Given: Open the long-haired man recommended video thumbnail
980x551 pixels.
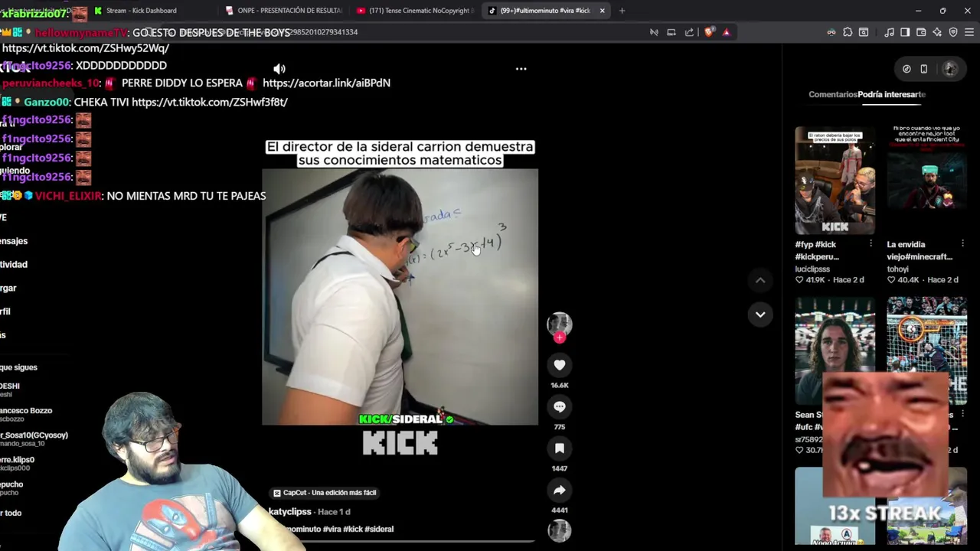Looking at the screenshot, I should pyautogui.click(x=835, y=350).
